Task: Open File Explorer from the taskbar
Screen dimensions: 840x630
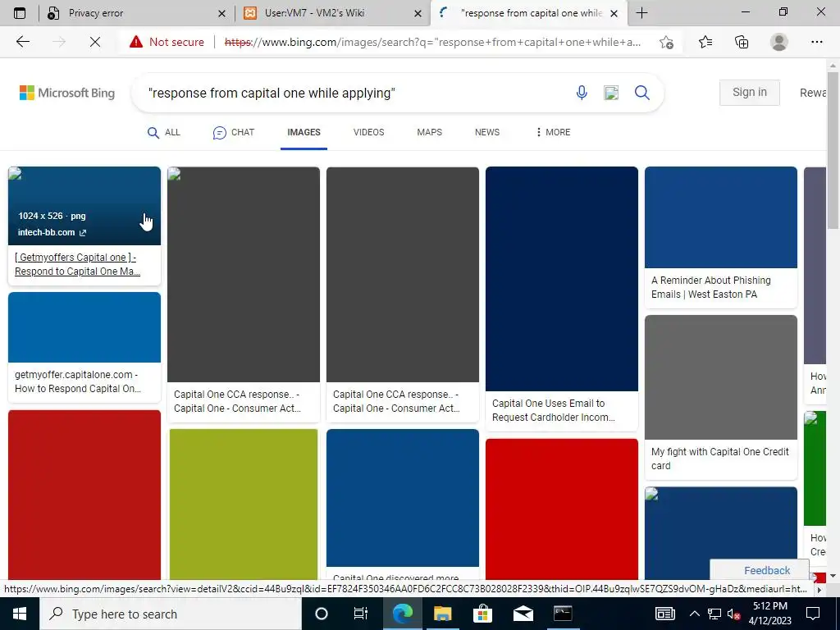Action: pos(442,614)
